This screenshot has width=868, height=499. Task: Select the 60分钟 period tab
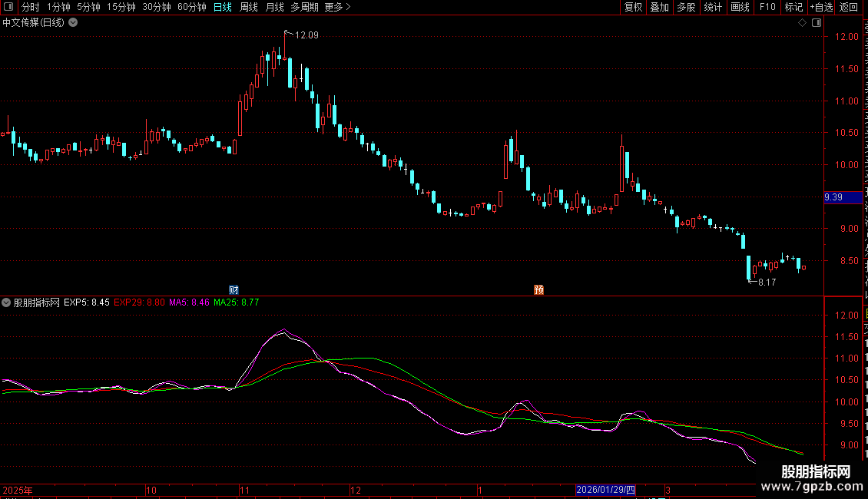tap(191, 7)
